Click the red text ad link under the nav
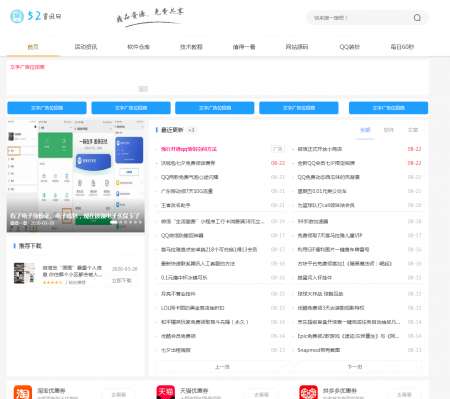Viewport: 450px width, 399px height. 27,67
